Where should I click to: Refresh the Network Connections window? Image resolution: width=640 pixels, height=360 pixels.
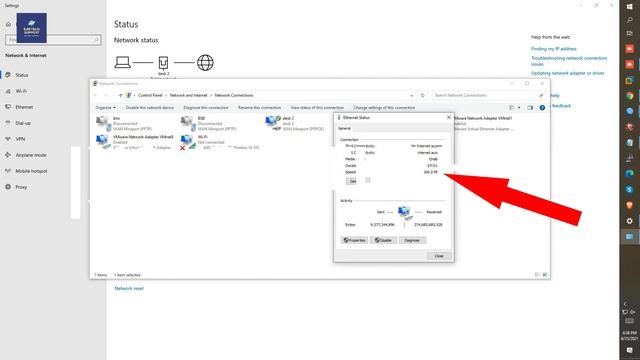(x=422, y=95)
